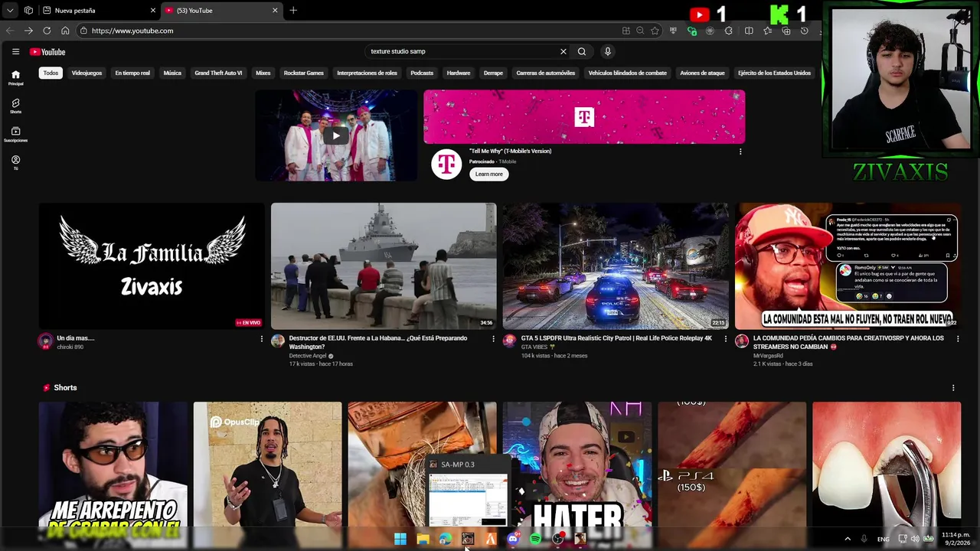Toggle the taskbar volume speaker icon
Image resolution: width=980 pixels, height=551 pixels.
(915, 540)
